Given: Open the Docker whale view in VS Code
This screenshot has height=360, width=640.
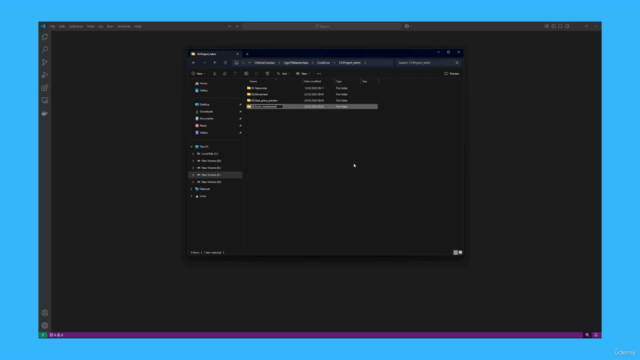Looking at the screenshot, I should [45, 113].
